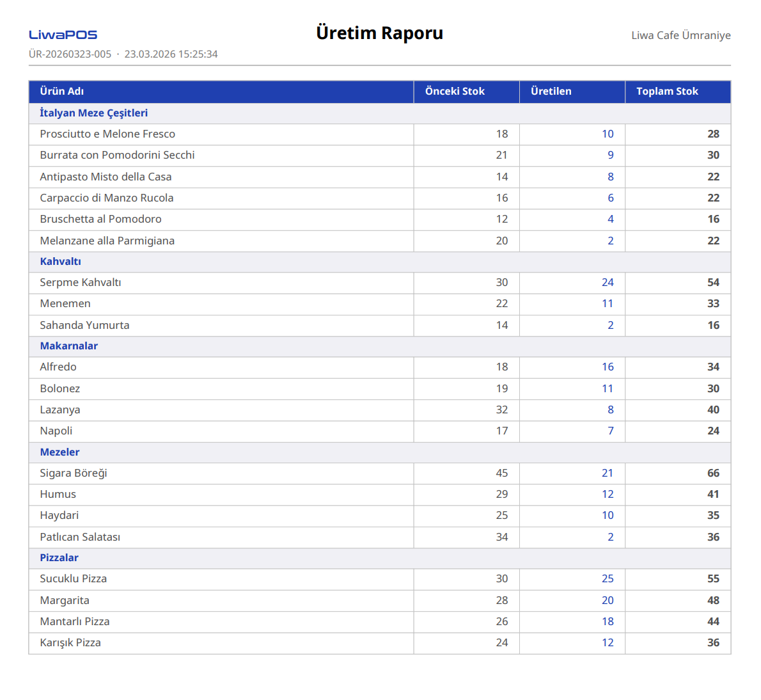Click the Mezeler category header
The width and height of the screenshot is (761, 700).
[x=60, y=452]
